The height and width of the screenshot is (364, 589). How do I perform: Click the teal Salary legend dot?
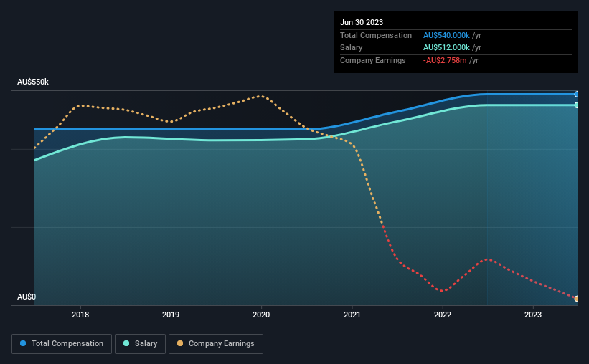point(126,343)
